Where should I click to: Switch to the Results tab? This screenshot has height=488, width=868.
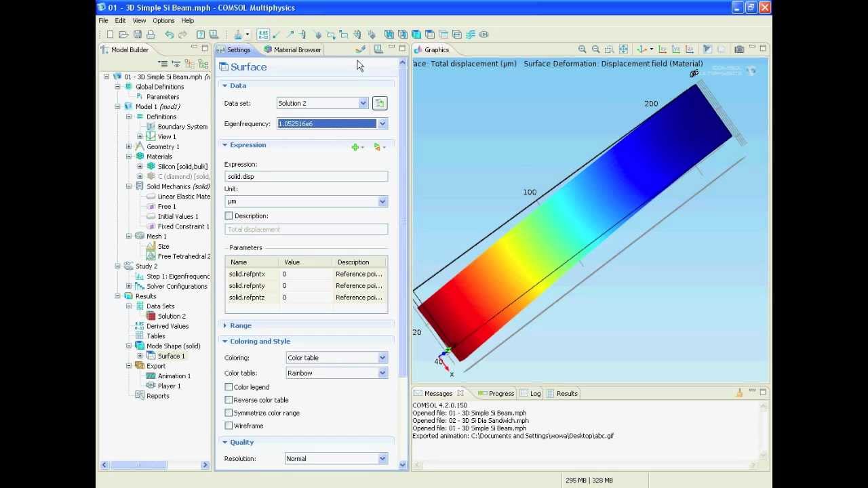[x=562, y=393]
